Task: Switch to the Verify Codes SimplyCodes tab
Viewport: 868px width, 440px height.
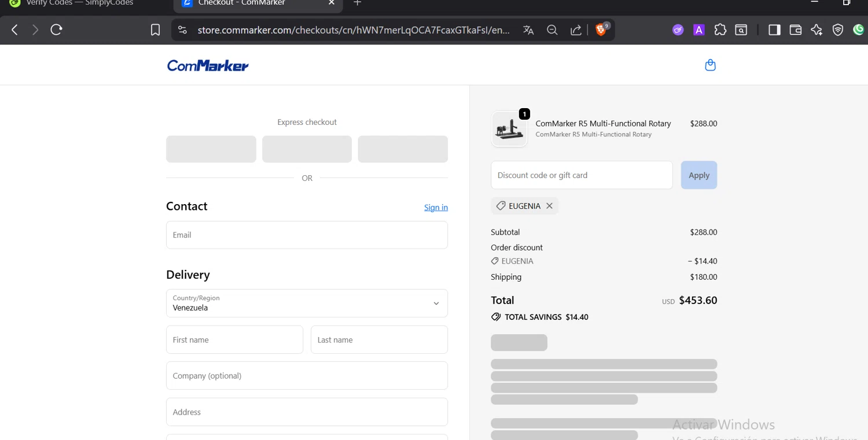Action: [x=72, y=3]
